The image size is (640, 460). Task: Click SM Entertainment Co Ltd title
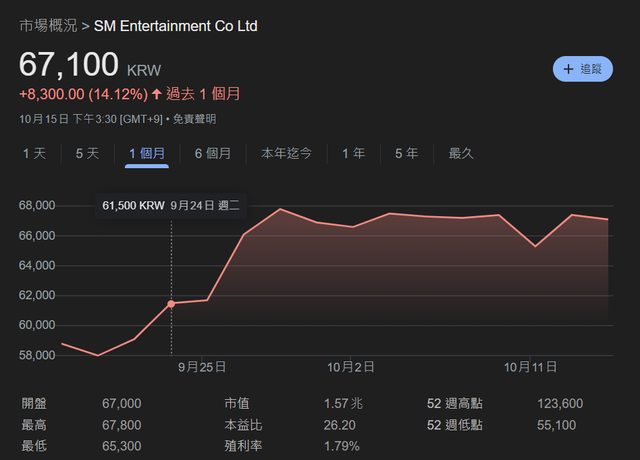tap(176, 26)
